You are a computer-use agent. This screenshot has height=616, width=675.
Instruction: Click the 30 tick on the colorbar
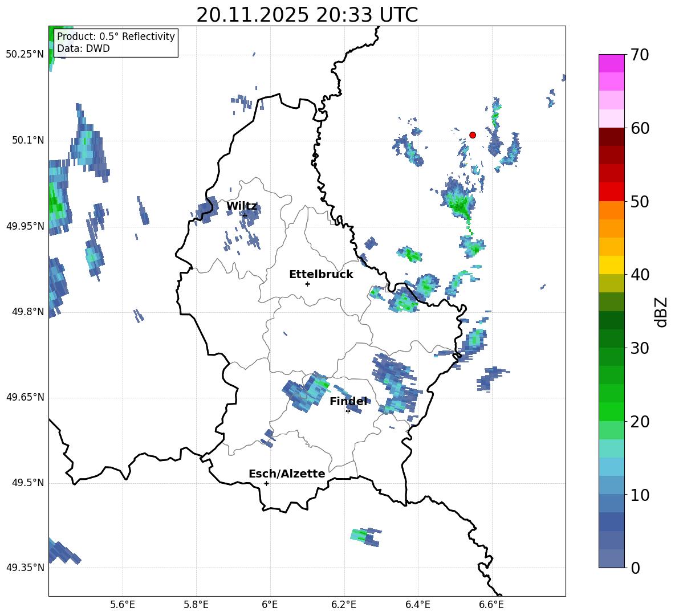coord(640,348)
